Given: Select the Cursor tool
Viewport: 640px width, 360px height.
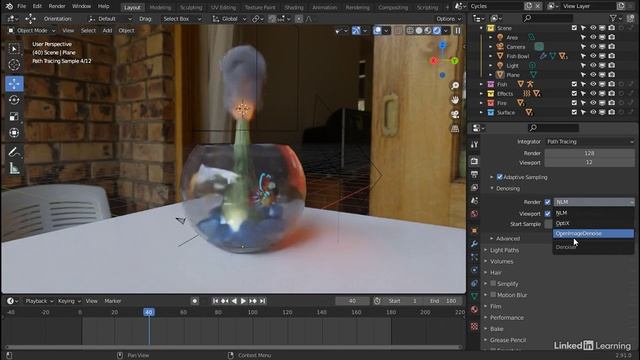Looking at the screenshot, I should (14, 65).
